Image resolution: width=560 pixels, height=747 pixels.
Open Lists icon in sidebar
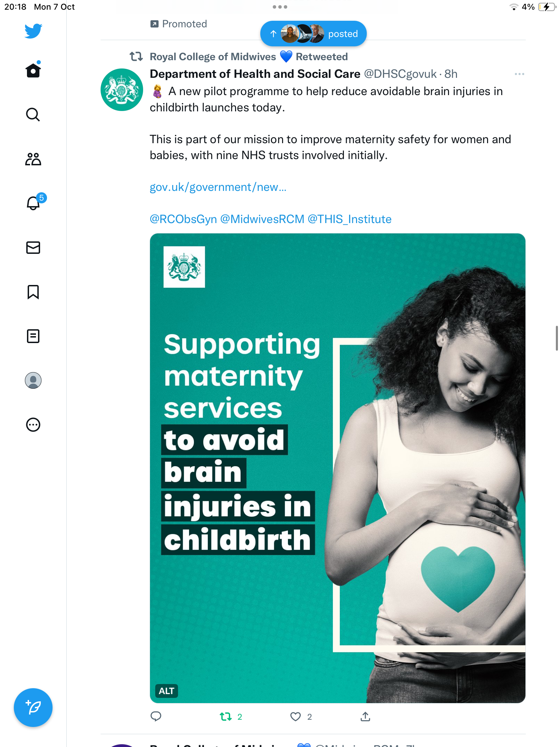[x=33, y=336]
